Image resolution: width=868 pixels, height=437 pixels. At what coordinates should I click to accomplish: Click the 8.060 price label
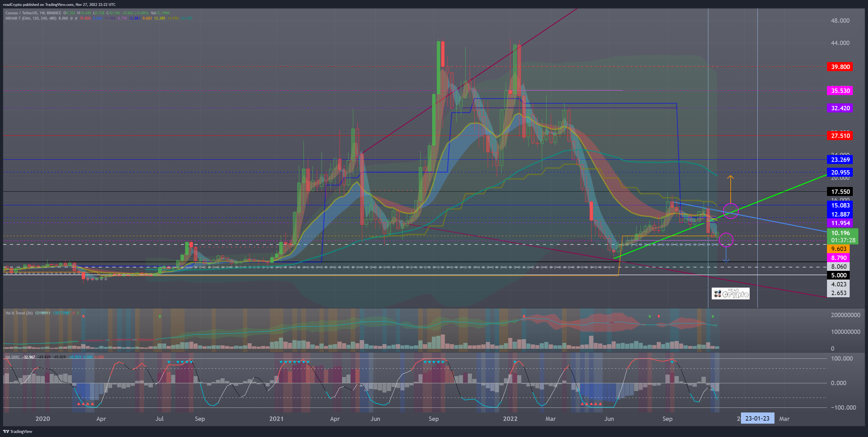point(838,266)
